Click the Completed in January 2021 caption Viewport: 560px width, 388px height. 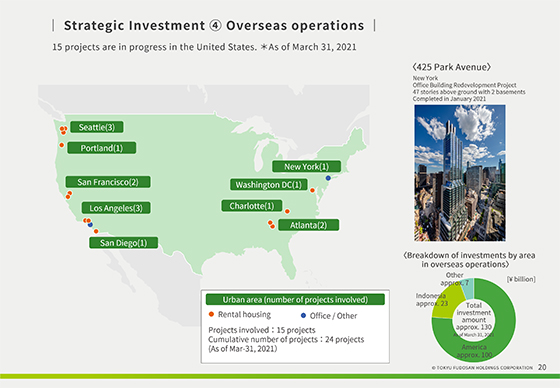449,99
